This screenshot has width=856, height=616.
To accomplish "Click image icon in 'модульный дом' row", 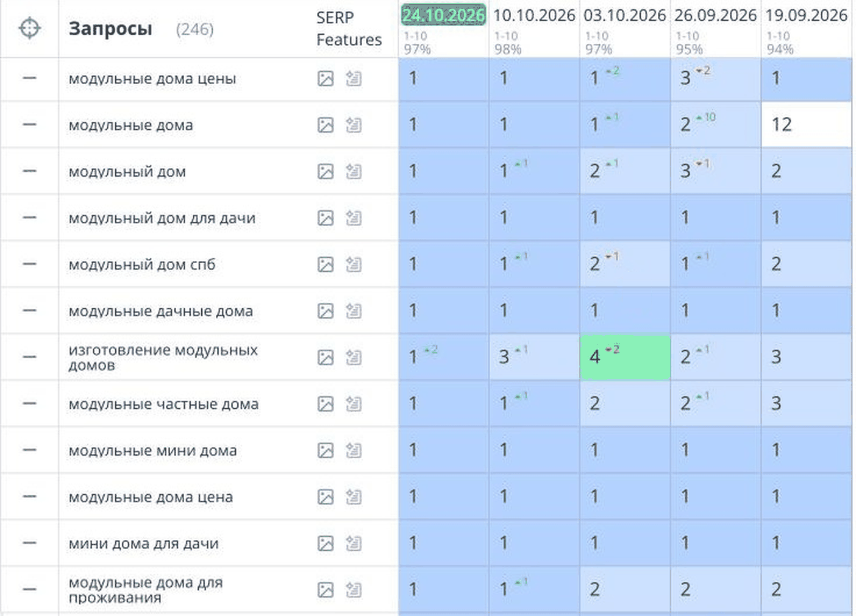I will click(326, 172).
